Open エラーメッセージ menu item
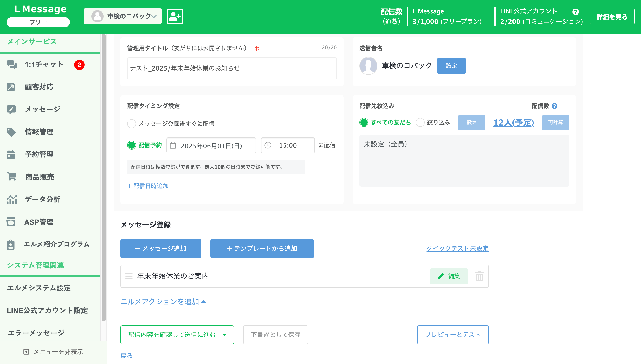The height and width of the screenshot is (364, 641). point(36,333)
